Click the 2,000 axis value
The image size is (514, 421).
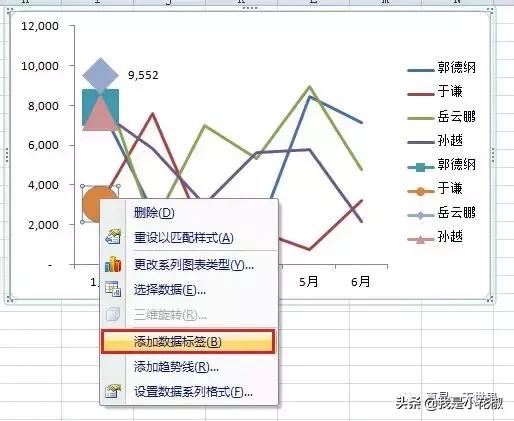tap(43, 225)
